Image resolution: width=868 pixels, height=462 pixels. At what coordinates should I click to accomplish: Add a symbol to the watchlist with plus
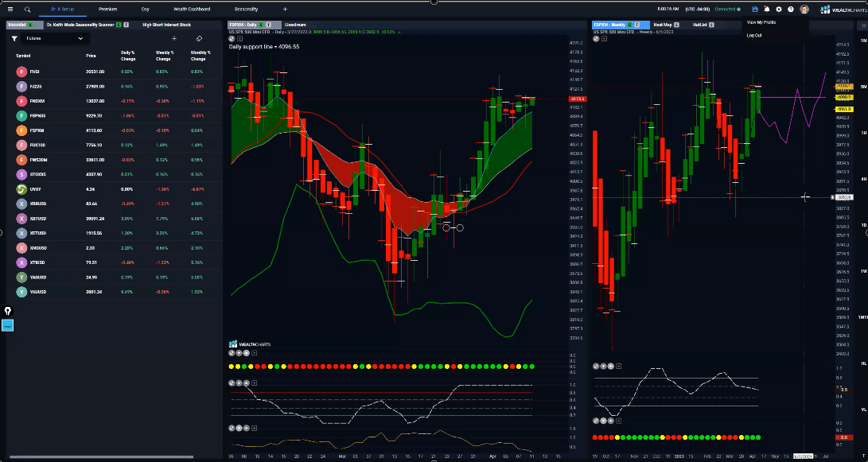[x=174, y=39]
